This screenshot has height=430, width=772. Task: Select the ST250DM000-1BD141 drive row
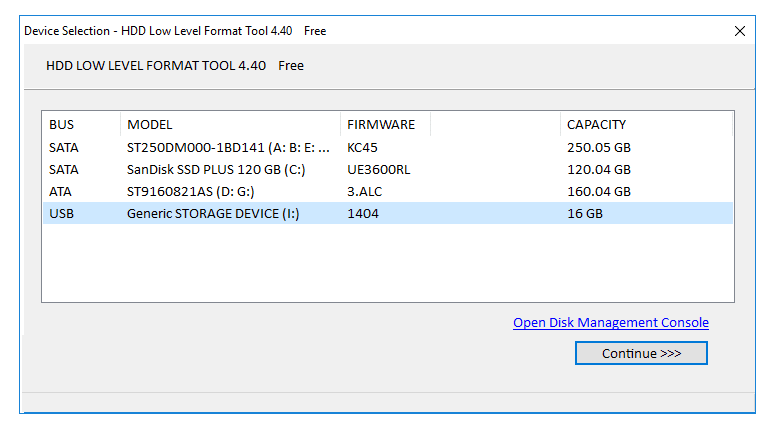(388, 147)
